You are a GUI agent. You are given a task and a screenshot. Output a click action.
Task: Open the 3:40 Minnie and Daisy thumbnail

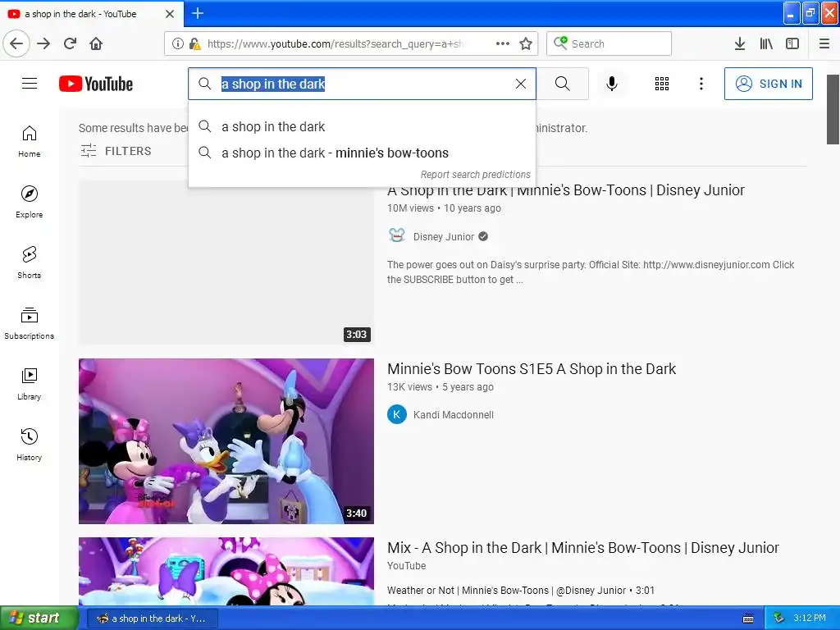point(226,441)
